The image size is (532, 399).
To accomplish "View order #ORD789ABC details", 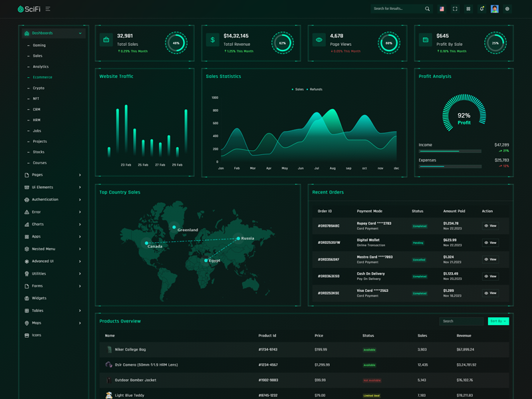I will coord(490,226).
